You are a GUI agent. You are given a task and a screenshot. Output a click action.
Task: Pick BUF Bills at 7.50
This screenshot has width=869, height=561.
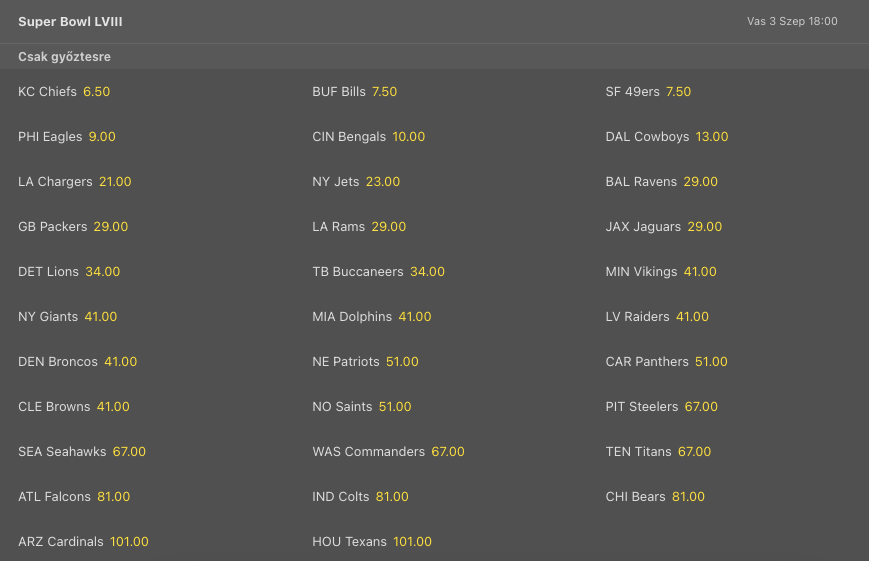384,92
